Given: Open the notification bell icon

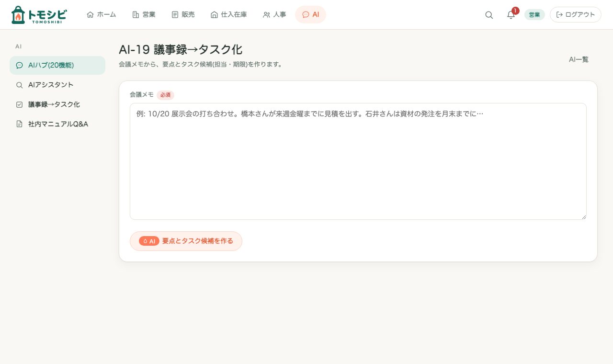Looking at the screenshot, I should 511,15.
